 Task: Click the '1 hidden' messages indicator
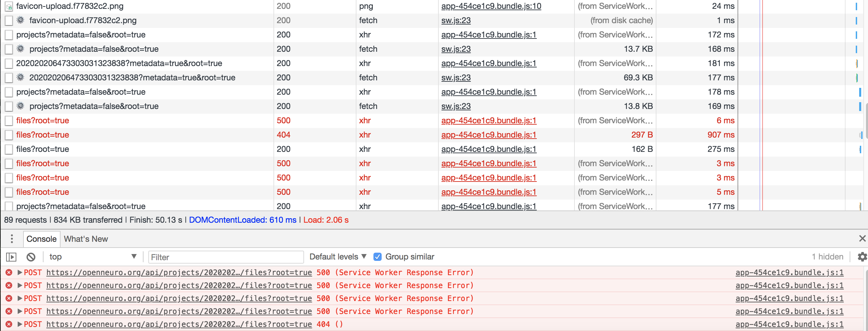(827, 257)
